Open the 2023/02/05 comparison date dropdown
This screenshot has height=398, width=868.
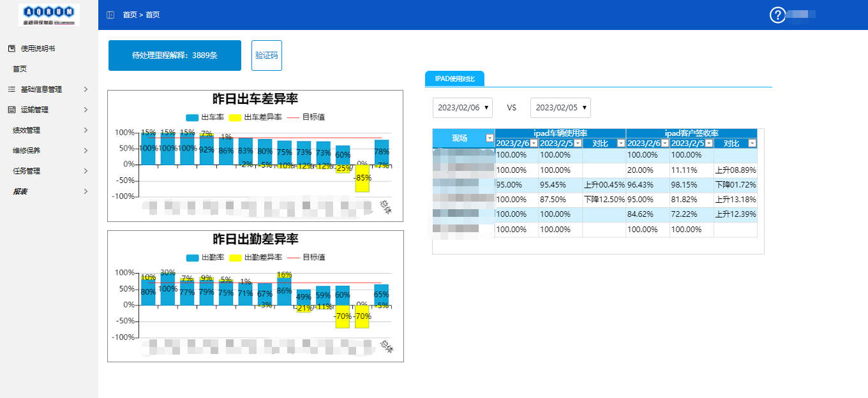pyautogui.click(x=560, y=108)
